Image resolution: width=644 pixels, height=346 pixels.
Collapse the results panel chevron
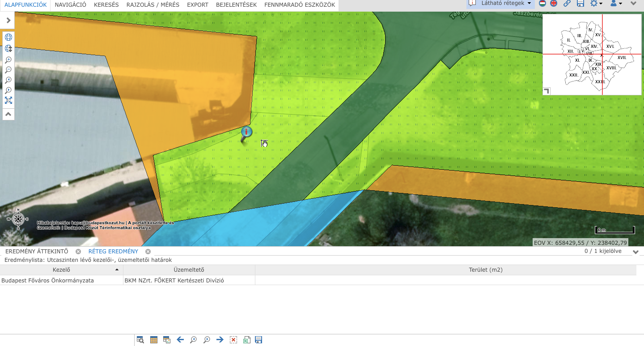pos(636,252)
